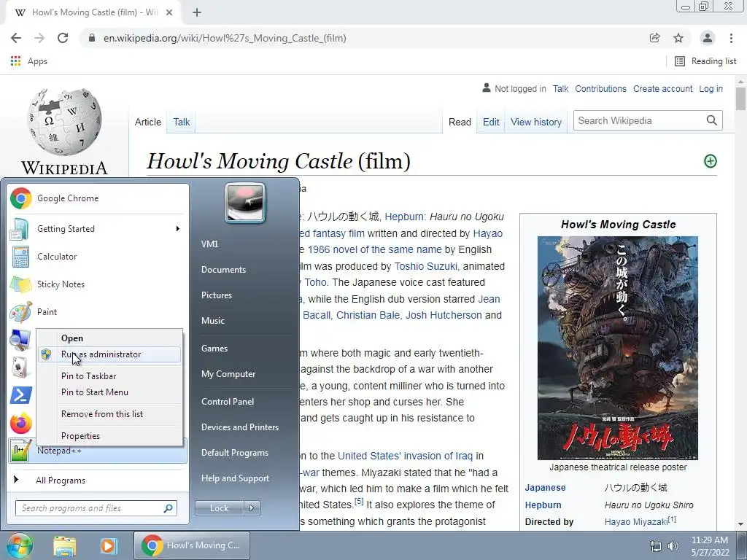Bookmark this page with the star icon

[x=678, y=38]
